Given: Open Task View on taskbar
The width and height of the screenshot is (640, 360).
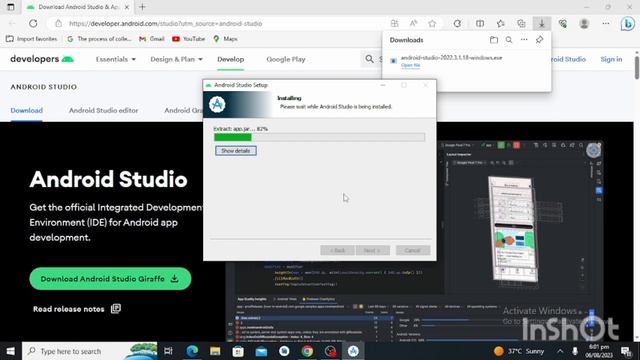Looking at the screenshot, I should coord(168,351).
